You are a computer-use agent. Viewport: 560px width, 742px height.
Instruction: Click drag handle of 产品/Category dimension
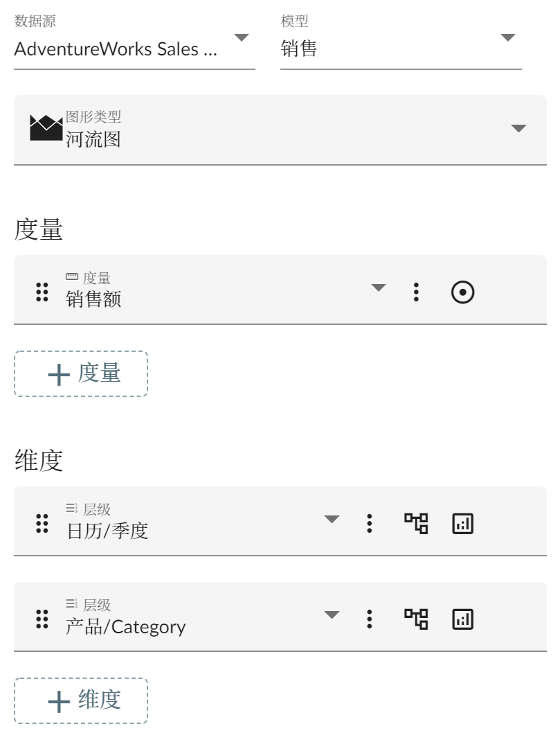pos(42,619)
